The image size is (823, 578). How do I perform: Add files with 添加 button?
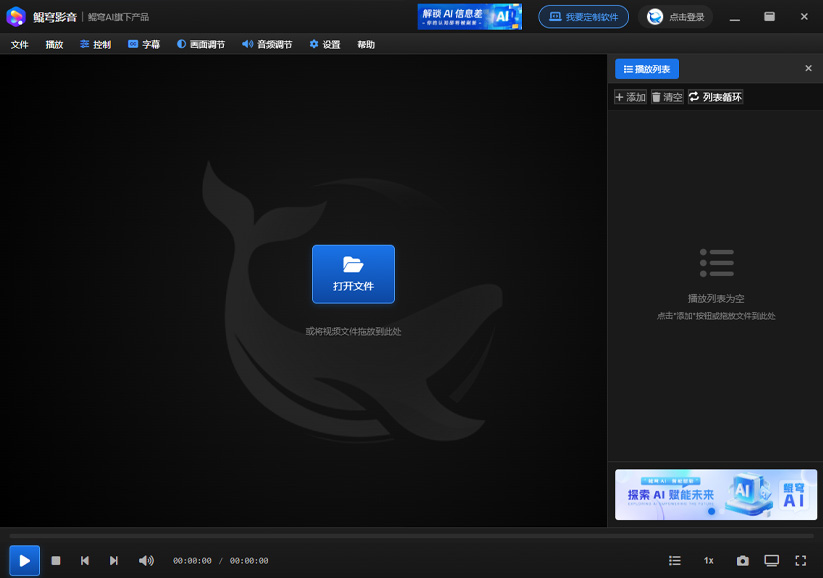pos(630,97)
